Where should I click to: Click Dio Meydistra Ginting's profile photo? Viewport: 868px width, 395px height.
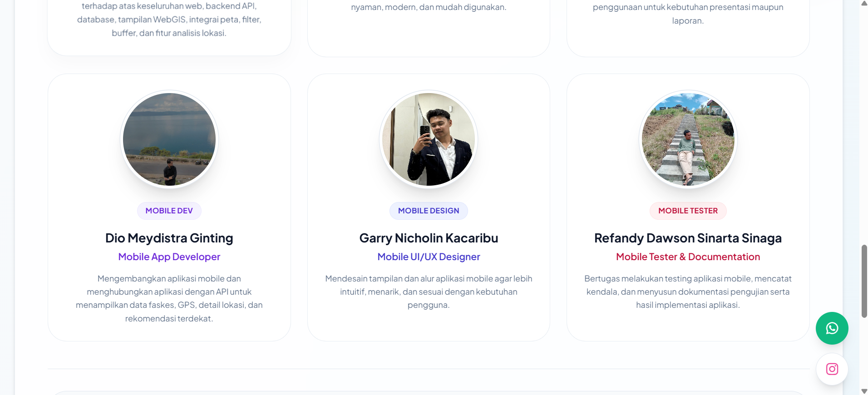click(x=169, y=139)
